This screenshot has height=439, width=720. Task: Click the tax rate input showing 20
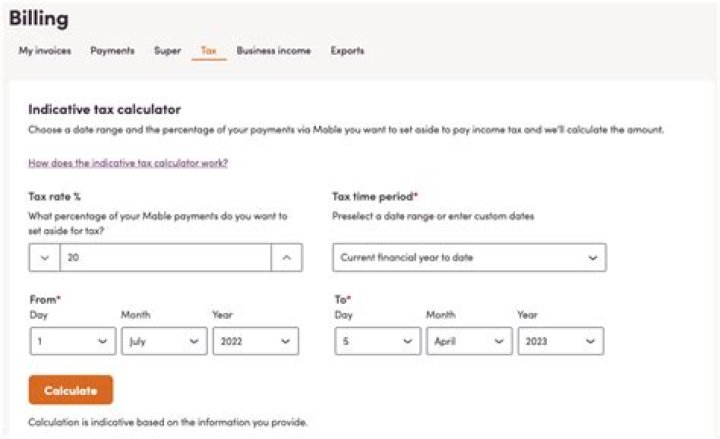coord(165,258)
